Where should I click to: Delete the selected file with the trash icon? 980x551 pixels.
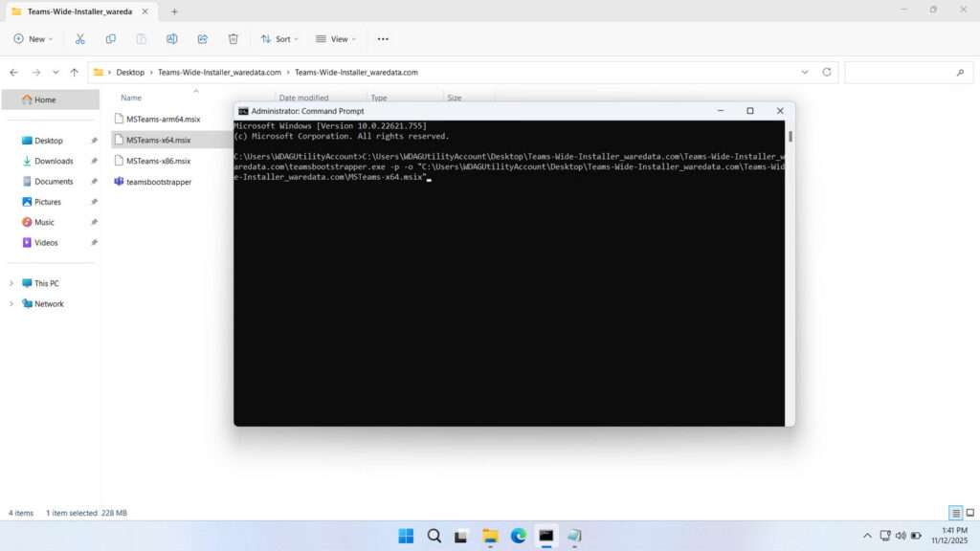231,38
